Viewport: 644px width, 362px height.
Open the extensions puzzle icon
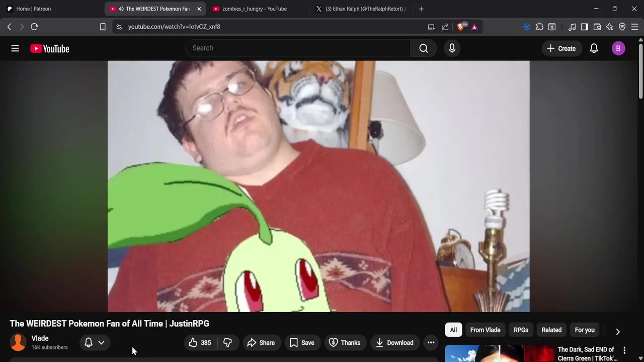pyautogui.click(x=539, y=27)
